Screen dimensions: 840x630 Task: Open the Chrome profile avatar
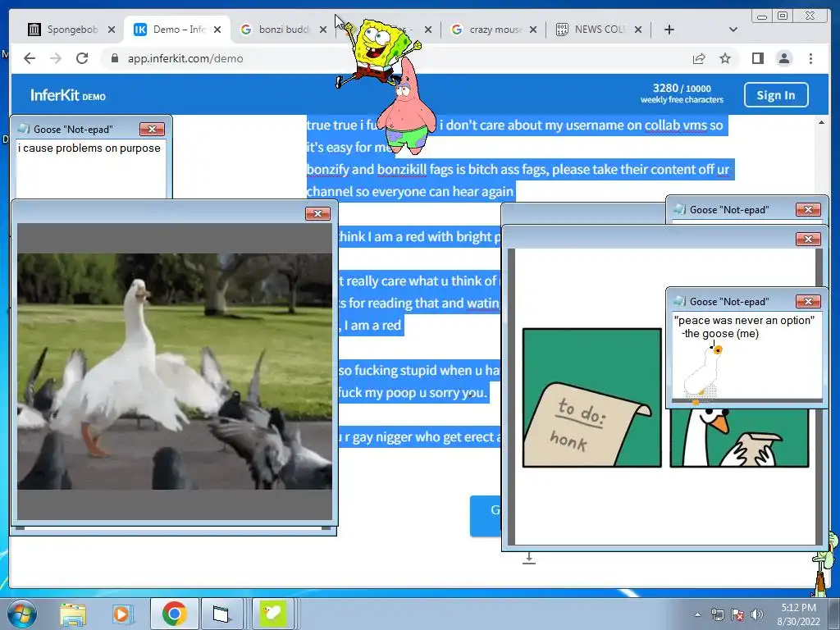pos(783,58)
